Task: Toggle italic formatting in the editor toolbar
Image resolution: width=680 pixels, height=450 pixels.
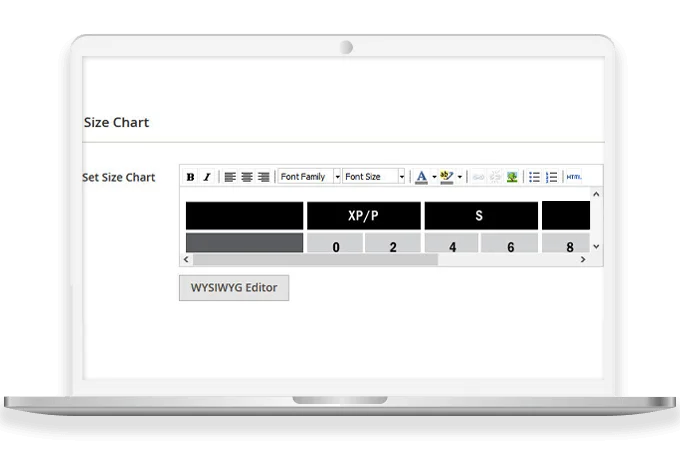Action: [207, 177]
